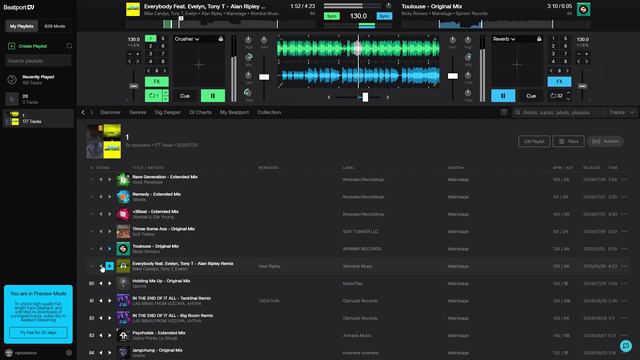Viewport: 640px width, 360px height.
Task: Adjust the left deck tempo slider
Action: 133,86
